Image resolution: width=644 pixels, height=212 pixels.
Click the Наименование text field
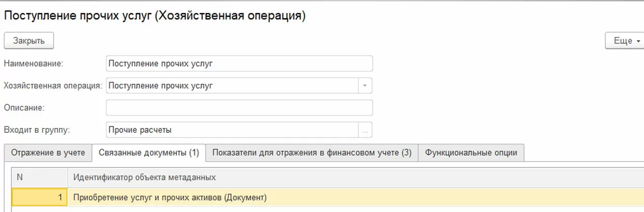coord(239,64)
